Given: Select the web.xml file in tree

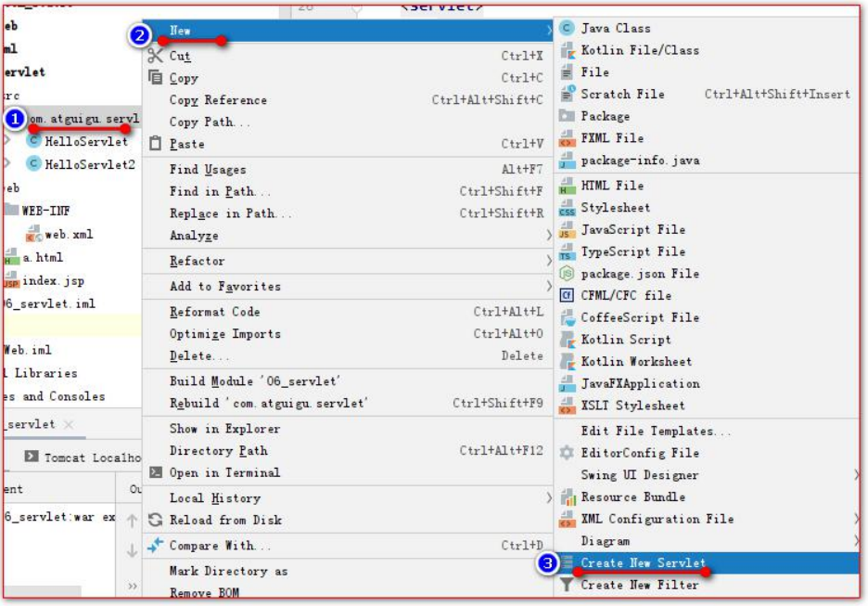Looking at the screenshot, I should (x=70, y=234).
